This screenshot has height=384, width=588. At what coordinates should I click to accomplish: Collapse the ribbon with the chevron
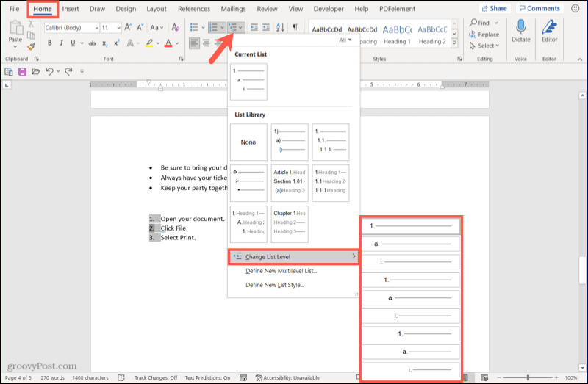580,59
